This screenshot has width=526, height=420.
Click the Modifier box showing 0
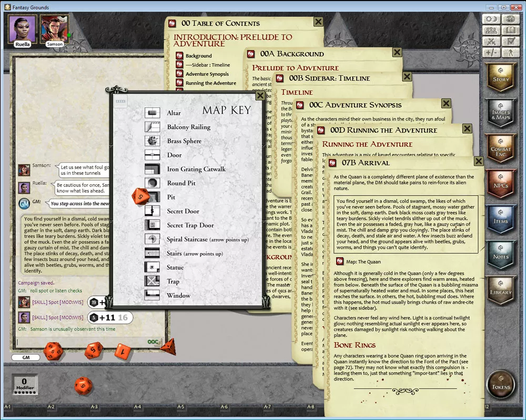(25, 385)
